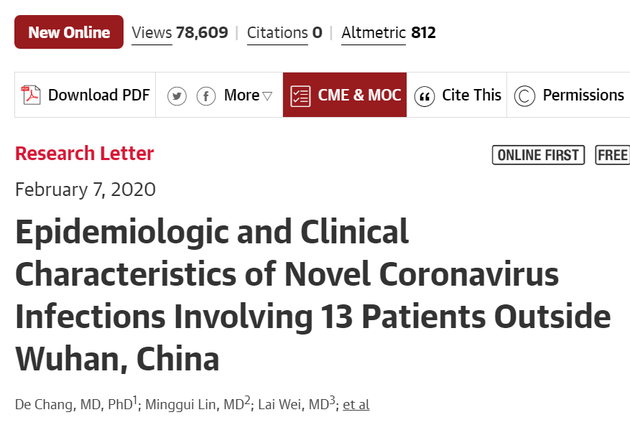The height and width of the screenshot is (430, 630).
Task: Click the FREE access badge
Action: [x=612, y=155]
